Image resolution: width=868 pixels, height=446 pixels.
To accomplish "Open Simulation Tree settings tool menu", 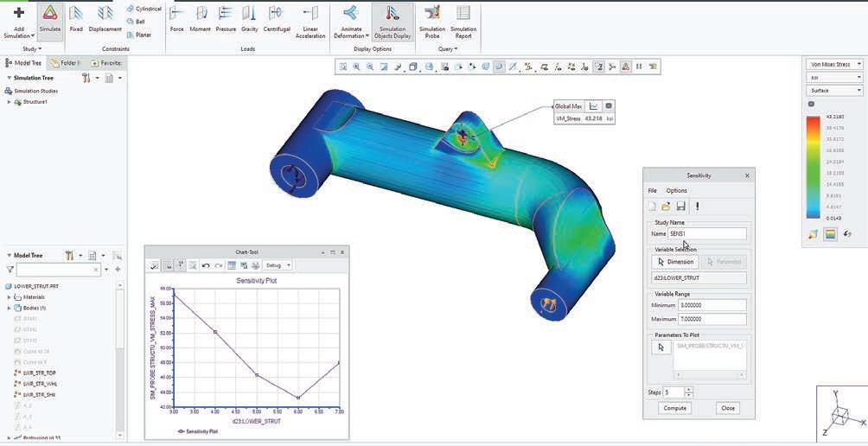I will click(x=88, y=78).
